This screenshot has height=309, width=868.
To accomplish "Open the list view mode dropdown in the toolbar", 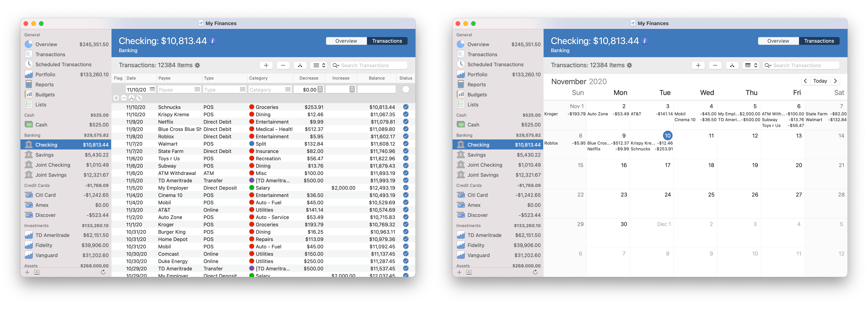I will 319,65.
